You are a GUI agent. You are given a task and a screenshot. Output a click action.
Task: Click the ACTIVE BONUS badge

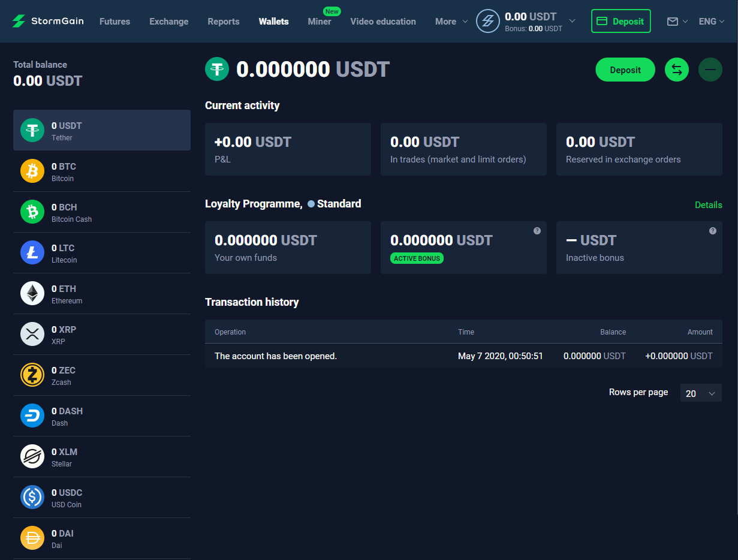click(417, 258)
